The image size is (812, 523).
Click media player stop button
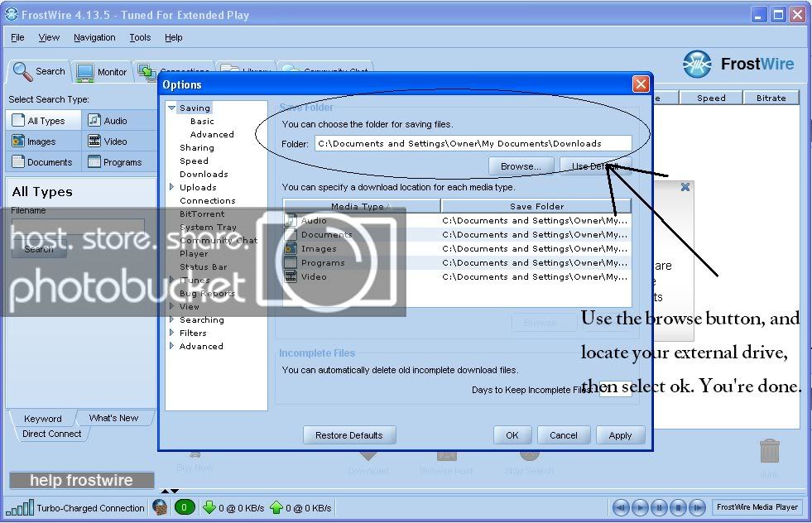point(679,507)
